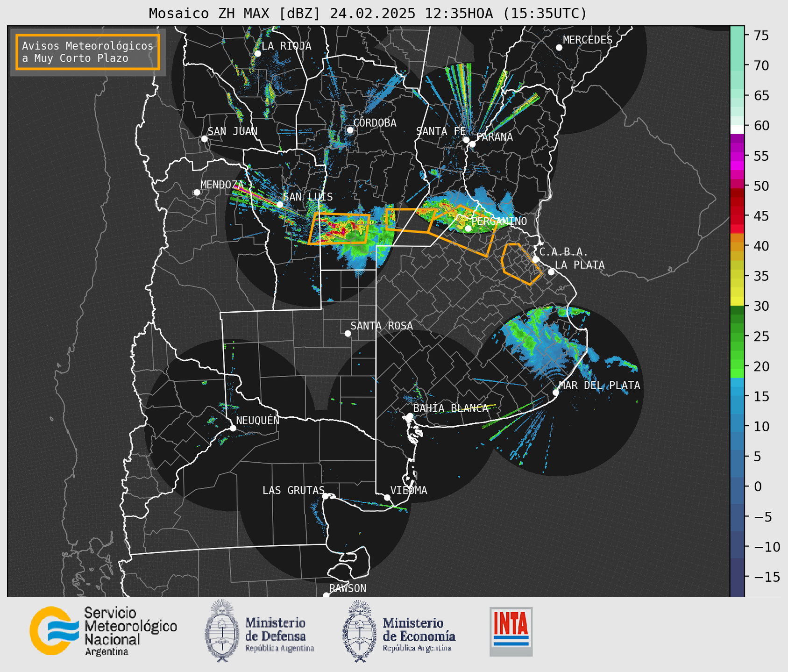This screenshot has width=788, height=672.
Task: Select the MERCEDES city marker
Action: pos(559,47)
